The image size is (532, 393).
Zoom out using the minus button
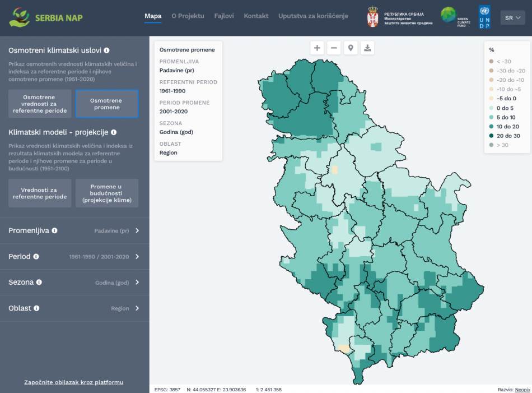[x=334, y=48]
